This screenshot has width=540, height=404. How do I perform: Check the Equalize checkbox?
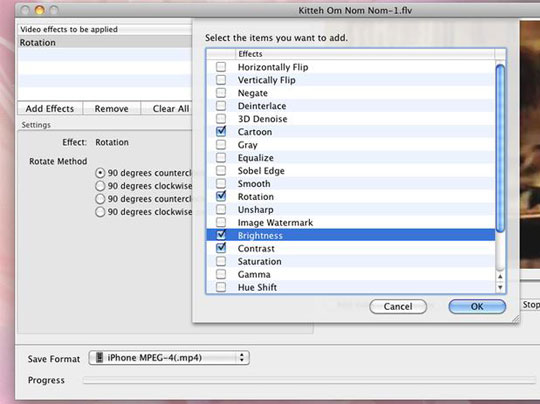point(221,158)
